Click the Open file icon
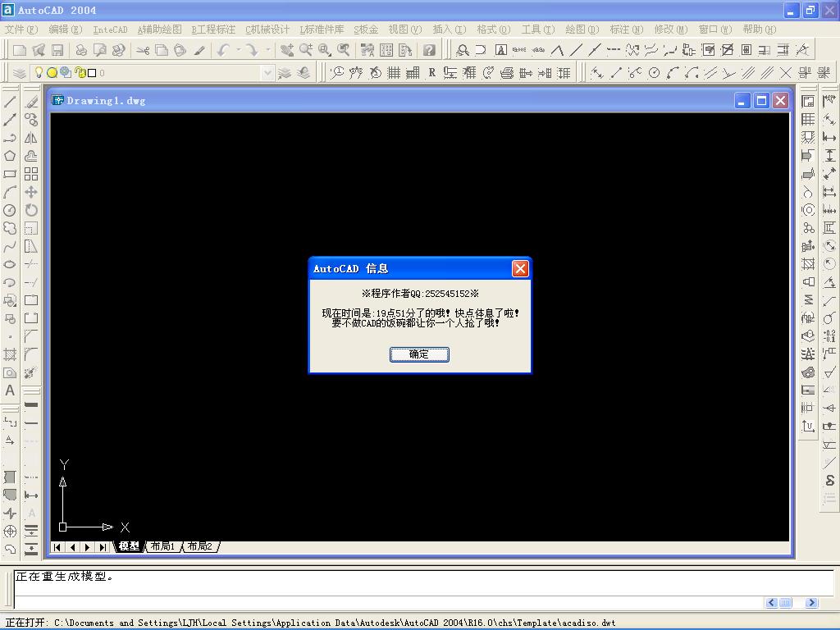 [x=39, y=50]
